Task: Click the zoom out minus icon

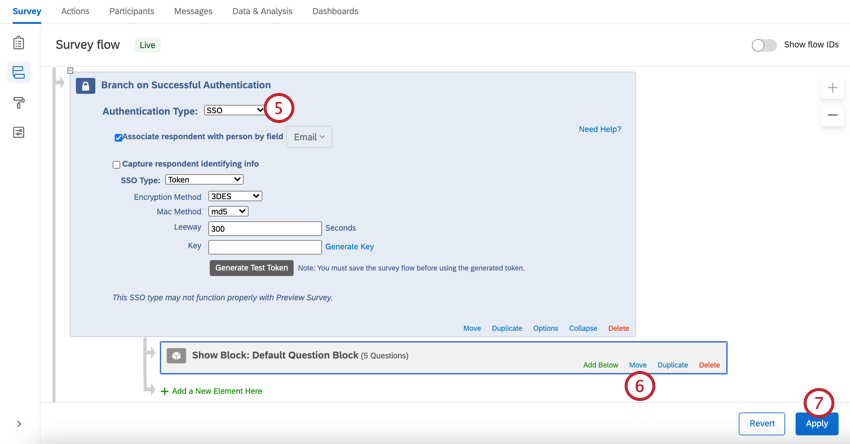Action: (x=832, y=115)
